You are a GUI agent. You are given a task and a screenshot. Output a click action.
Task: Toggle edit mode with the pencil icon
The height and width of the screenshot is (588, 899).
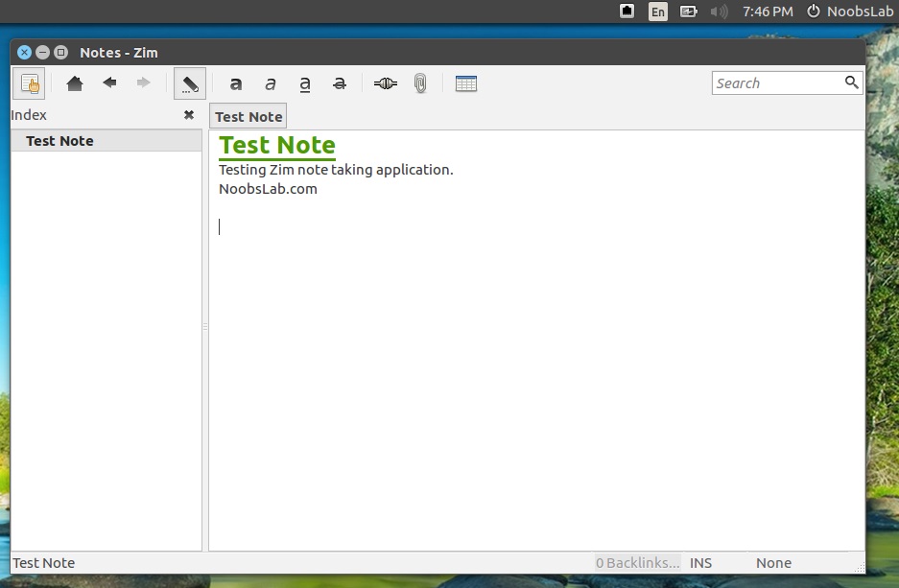coord(189,83)
